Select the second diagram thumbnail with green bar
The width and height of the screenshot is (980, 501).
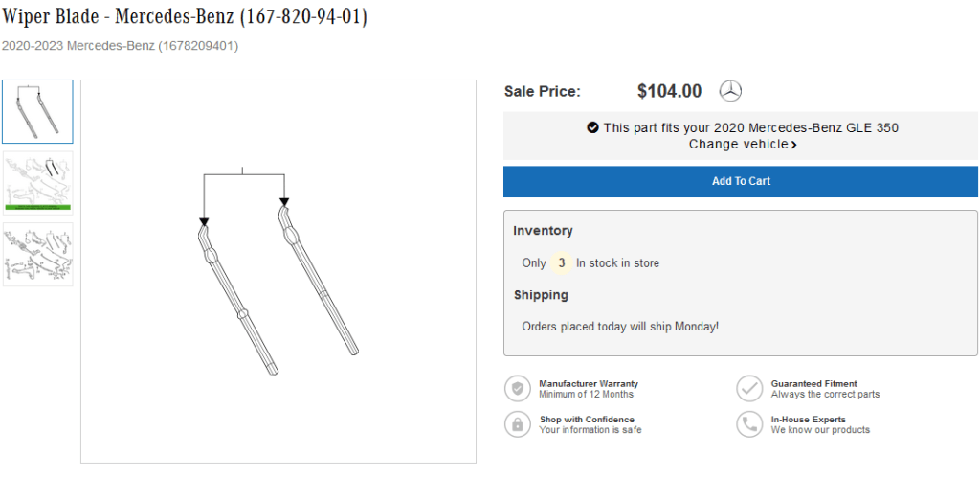pyautogui.click(x=37, y=182)
